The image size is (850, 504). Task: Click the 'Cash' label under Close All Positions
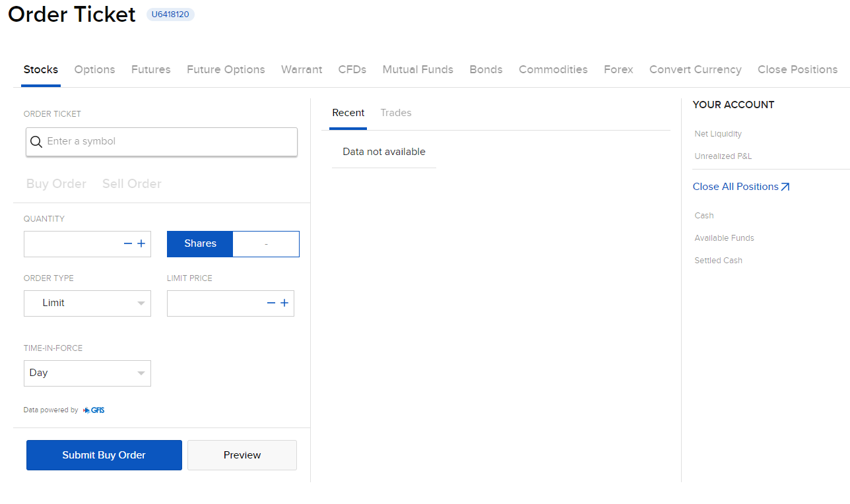[x=704, y=216]
